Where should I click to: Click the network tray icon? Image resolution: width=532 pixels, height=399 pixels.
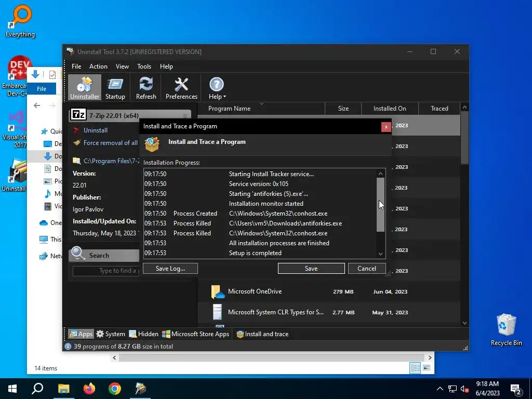coord(453,389)
